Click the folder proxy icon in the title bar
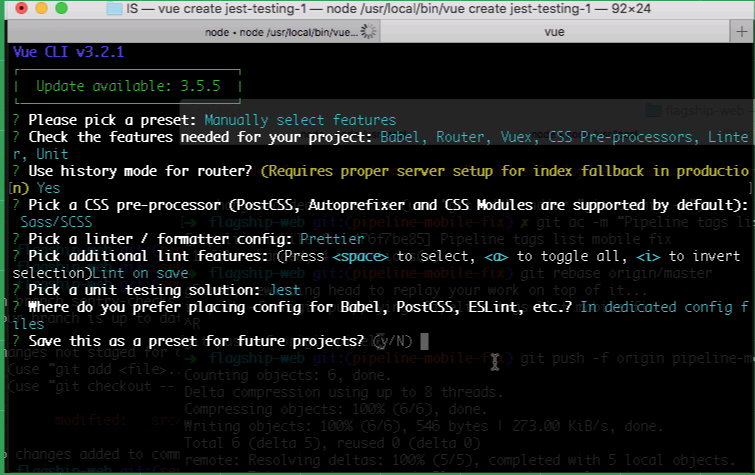Image resolution: width=755 pixels, height=475 pixels. 114,9
